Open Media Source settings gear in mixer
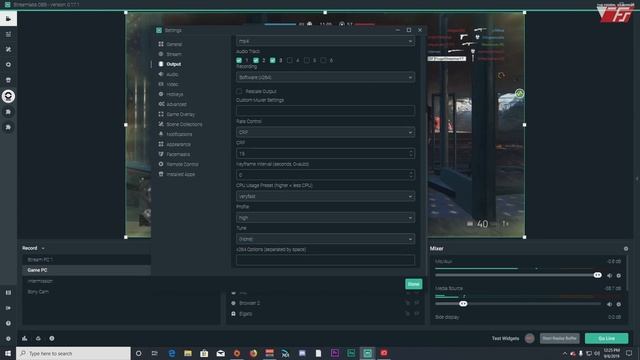 619,304
